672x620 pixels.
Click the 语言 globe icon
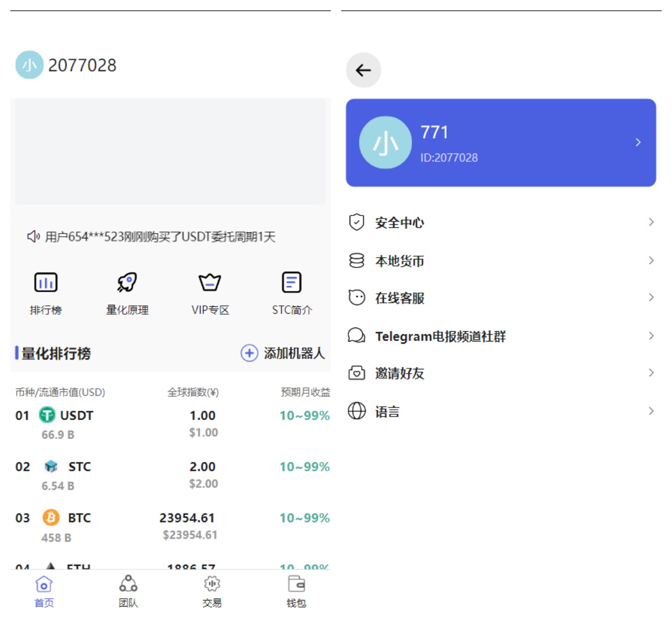(357, 411)
